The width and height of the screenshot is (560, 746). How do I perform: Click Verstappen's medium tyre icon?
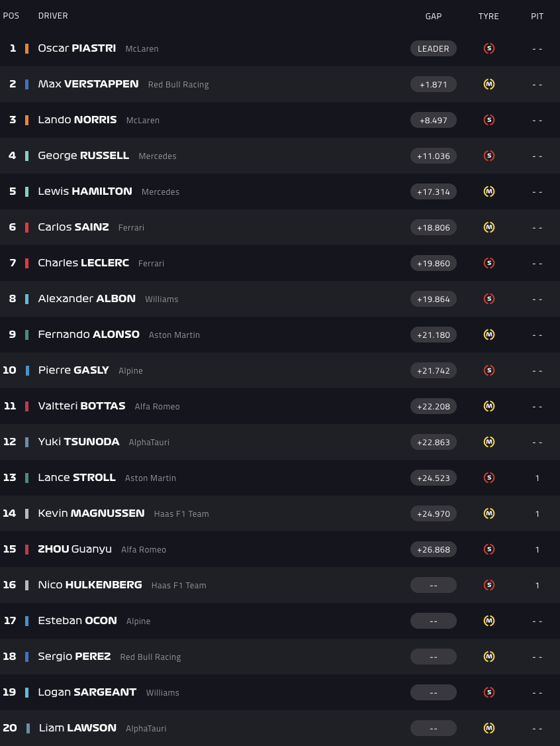[489, 84]
